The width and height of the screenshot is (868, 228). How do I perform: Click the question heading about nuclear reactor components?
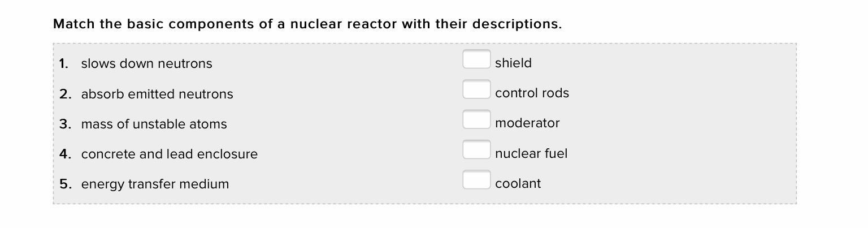(307, 24)
